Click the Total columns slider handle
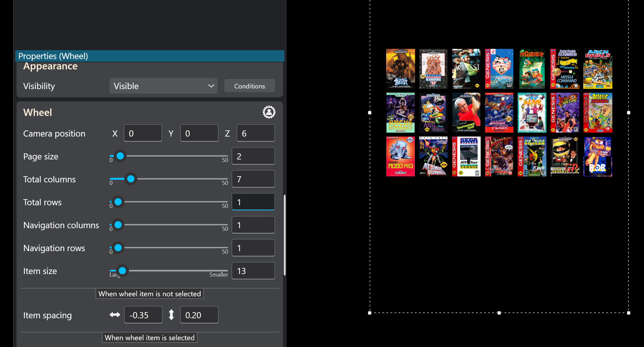644x347 pixels. coord(131,179)
